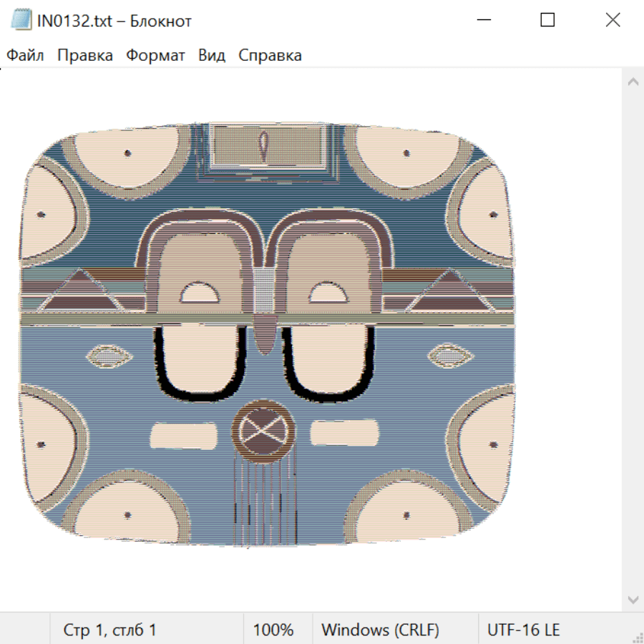The height and width of the screenshot is (644, 644).
Task: Click the Notepad icon in title bar
Action: [21, 21]
